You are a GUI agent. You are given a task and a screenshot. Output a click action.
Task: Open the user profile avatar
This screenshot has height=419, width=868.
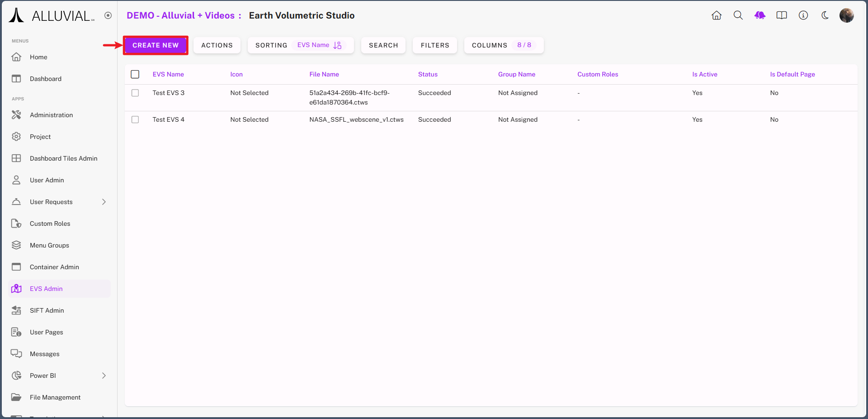pos(846,15)
